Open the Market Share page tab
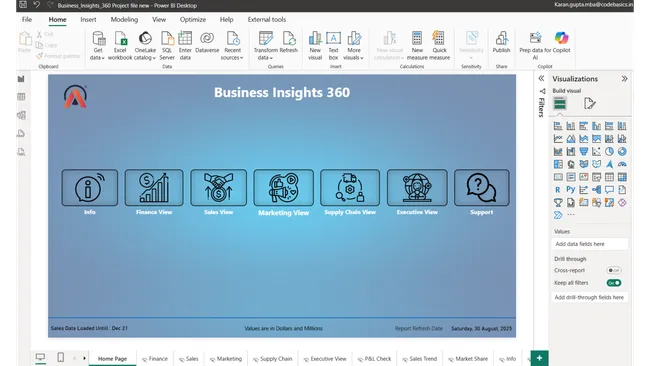Viewport: 650px width, 366px height. [468, 359]
